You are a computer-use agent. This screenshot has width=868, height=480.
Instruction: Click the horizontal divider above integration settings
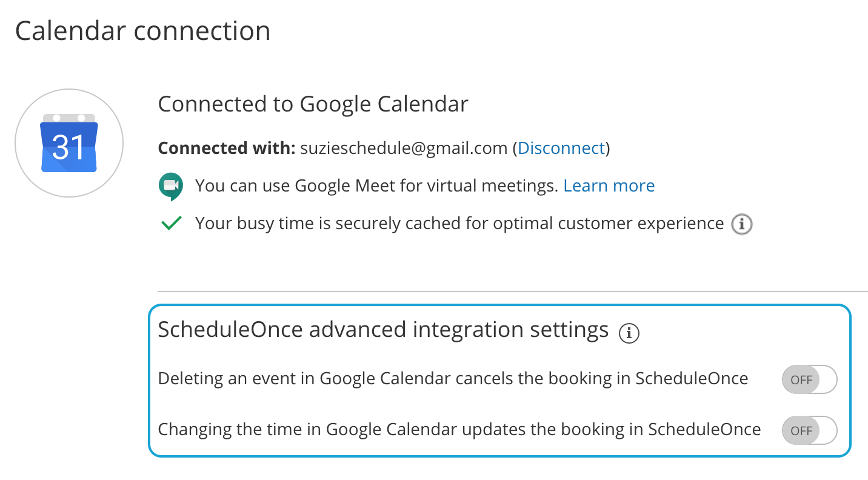coord(512,292)
